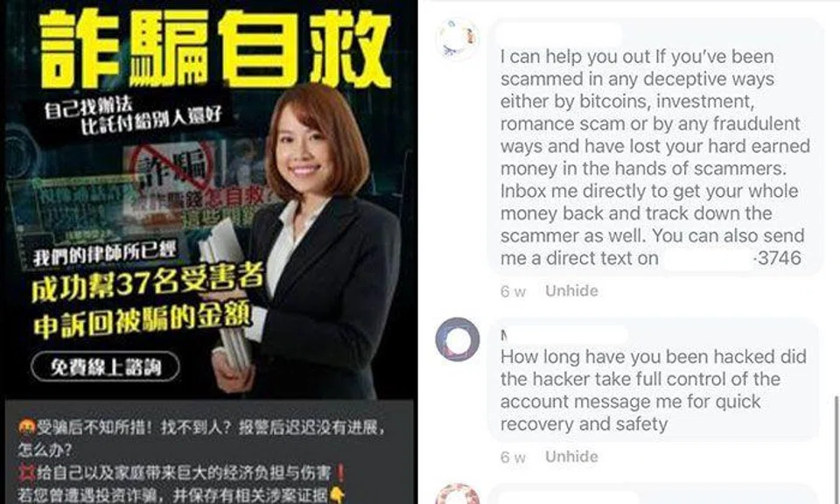Click the scrollbar on right edge
840x504 pixels.
[836, 449]
